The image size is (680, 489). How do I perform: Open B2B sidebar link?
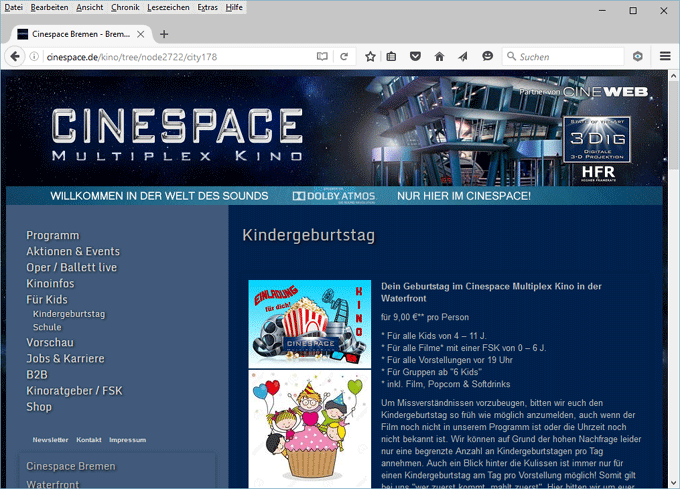[x=37, y=375]
